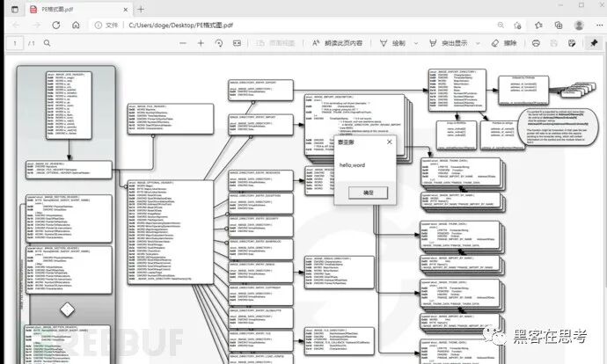Expand the Draw tool options dropdown
Image resolution: width=607 pixels, height=364 pixels.
[416, 43]
